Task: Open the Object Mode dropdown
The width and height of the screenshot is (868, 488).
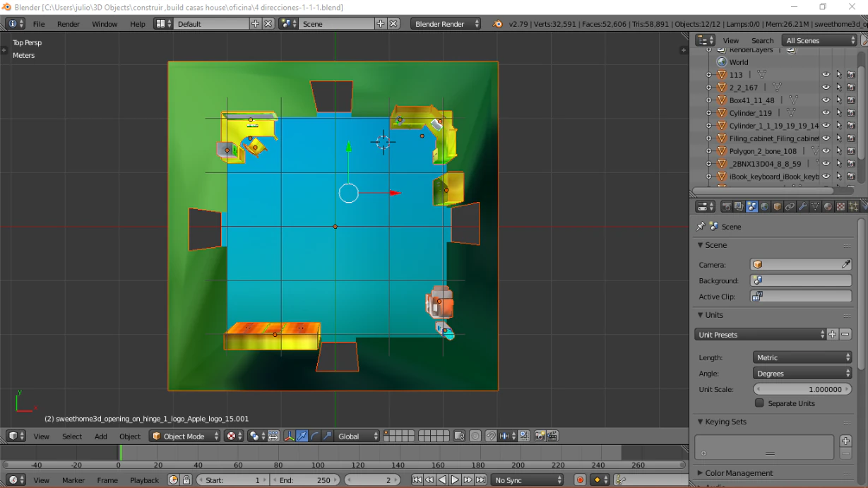Action: click(x=184, y=436)
